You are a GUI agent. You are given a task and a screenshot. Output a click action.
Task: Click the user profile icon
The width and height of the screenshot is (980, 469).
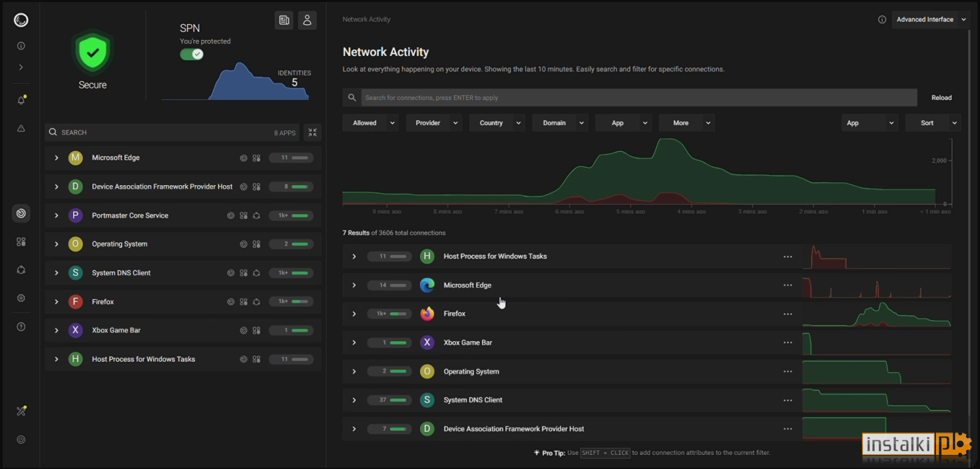[307, 20]
